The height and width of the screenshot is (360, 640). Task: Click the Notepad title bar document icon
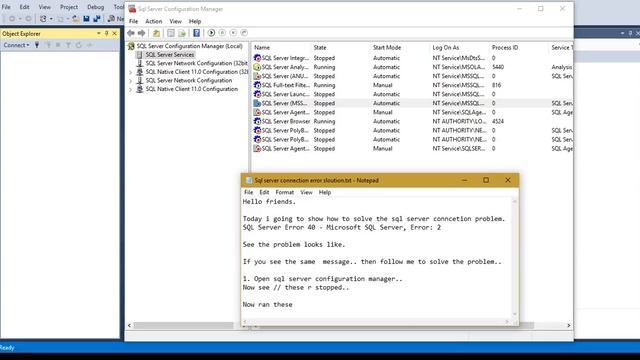[x=249, y=180]
